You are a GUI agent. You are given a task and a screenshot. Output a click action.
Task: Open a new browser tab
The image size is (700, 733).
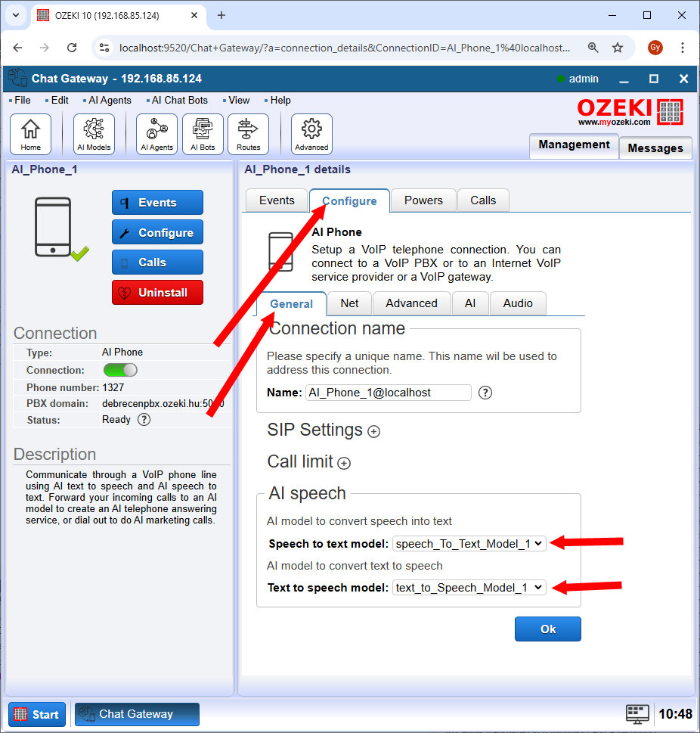(221, 15)
